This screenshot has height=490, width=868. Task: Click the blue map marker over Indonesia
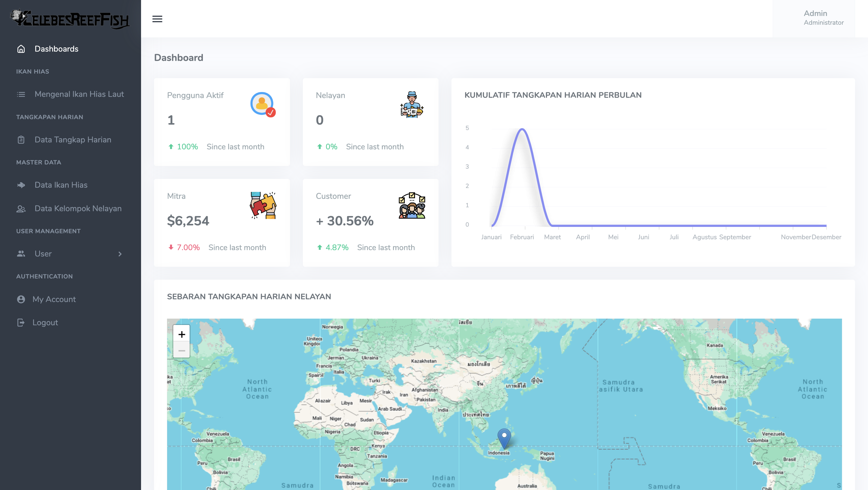pos(504,437)
